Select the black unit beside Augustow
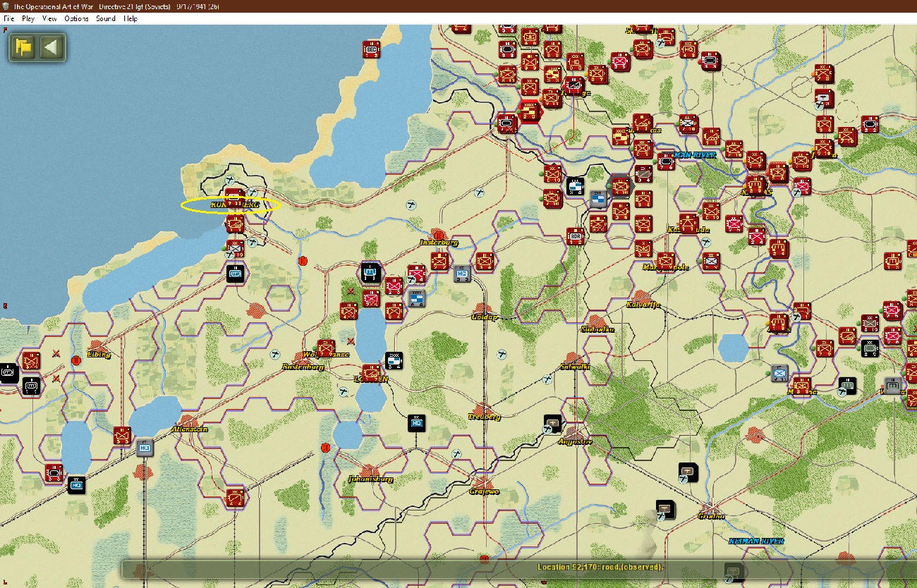Screen dimensions: 917x588 coord(552,424)
